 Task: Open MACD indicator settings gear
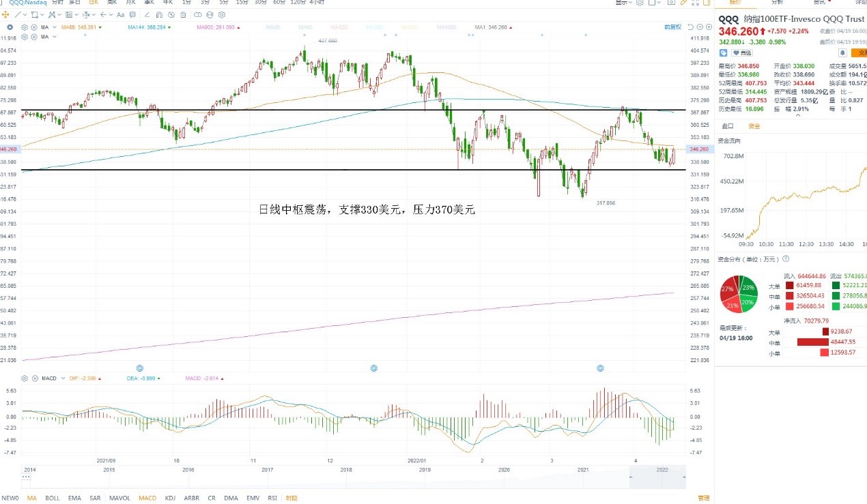tap(25, 378)
